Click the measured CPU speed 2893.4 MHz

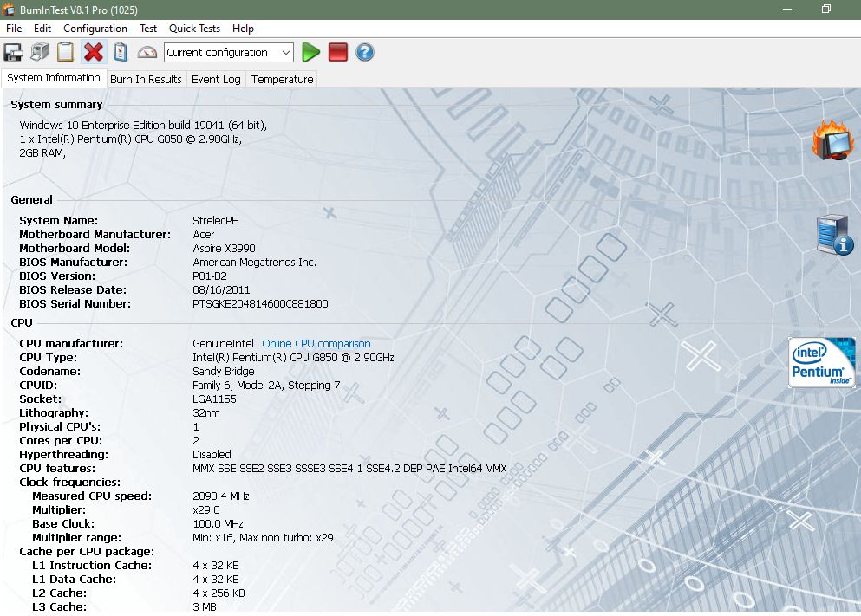tap(221, 496)
